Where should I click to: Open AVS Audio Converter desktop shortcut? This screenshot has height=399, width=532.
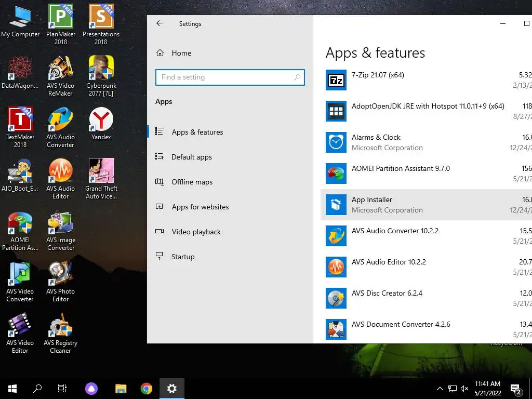(60, 128)
